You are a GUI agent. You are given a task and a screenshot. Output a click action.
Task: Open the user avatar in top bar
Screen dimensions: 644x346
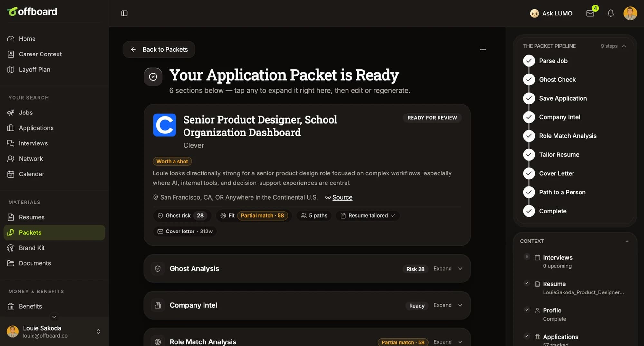click(x=630, y=13)
